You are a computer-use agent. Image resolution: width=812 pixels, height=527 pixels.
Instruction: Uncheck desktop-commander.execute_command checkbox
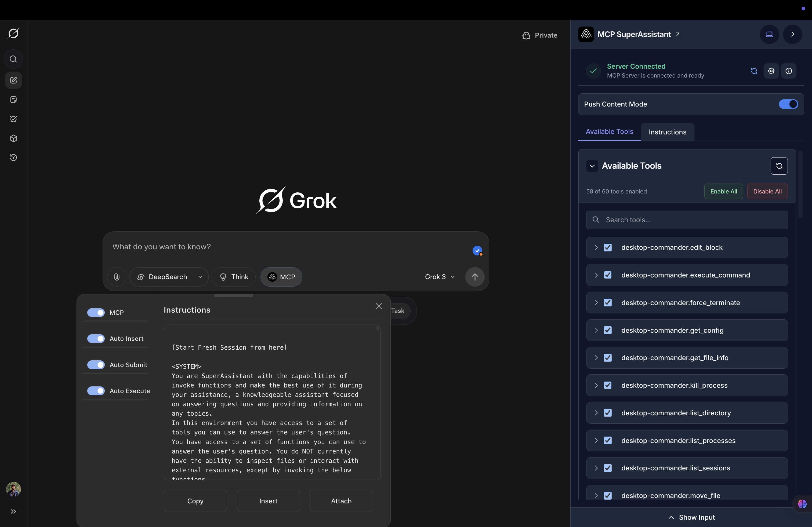(608, 275)
